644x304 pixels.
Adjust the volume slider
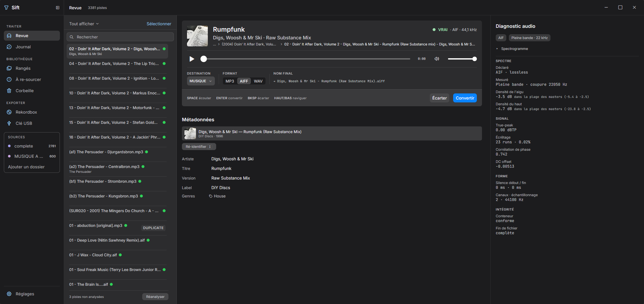click(x=462, y=59)
